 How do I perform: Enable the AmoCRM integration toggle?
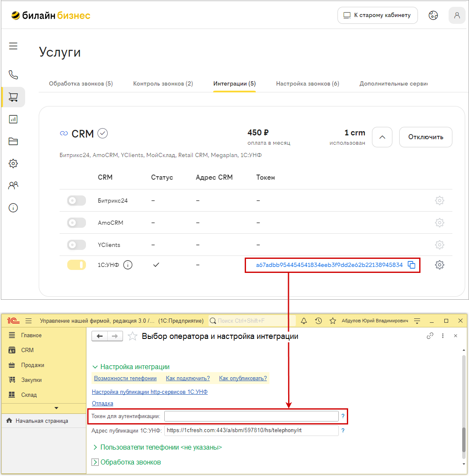coord(77,223)
